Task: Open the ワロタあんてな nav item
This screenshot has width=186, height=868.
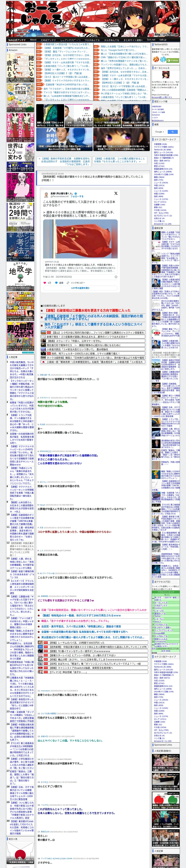Action: coord(92,40)
